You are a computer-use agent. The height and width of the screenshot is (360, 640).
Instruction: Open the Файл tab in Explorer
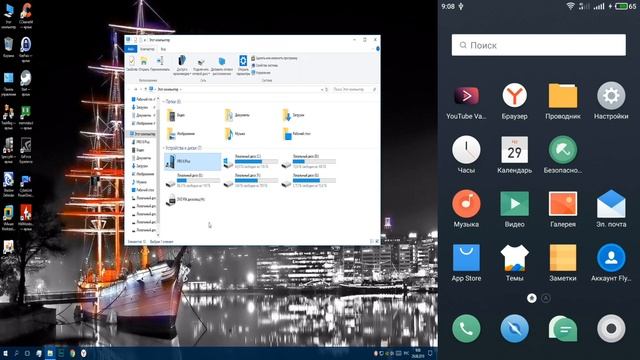tap(131, 49)
